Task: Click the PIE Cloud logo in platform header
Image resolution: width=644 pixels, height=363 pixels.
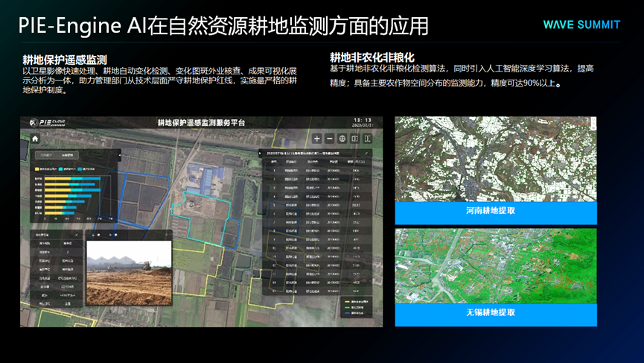Action: click(x=48, y=122)
